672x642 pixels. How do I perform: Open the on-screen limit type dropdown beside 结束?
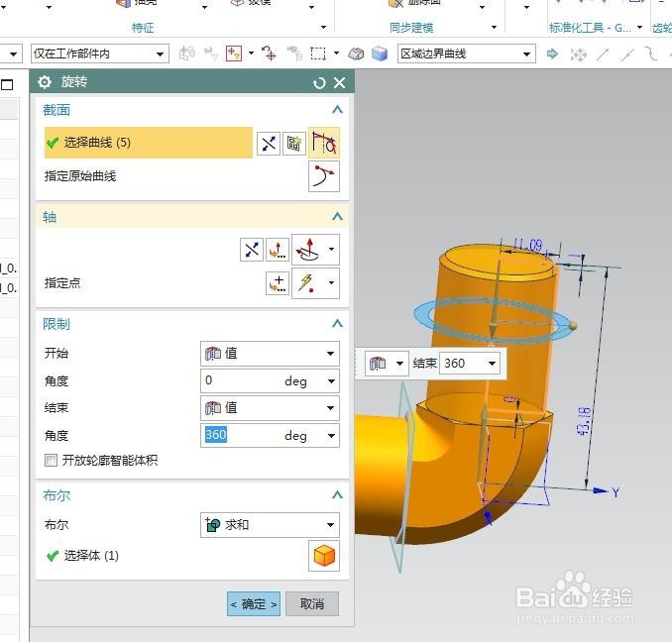pyautogui.click(x=387, y=364)
